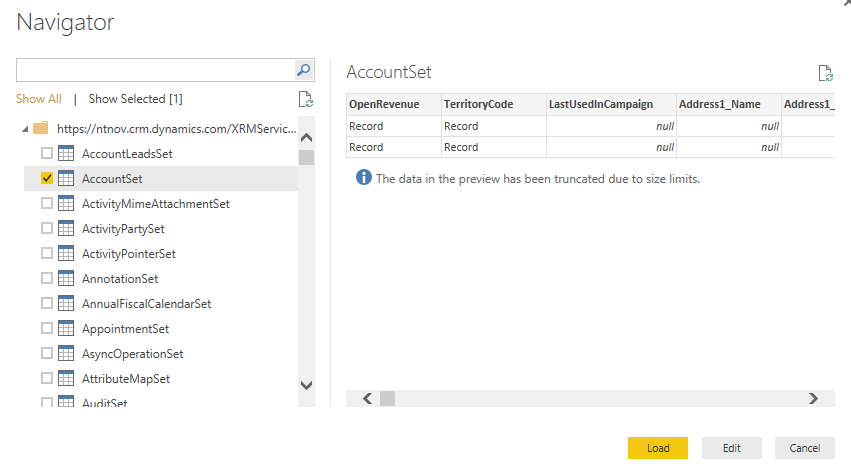This screenshot has width=851, height=466.
Task: Click inside the search input field
Action: pos(155,70)
